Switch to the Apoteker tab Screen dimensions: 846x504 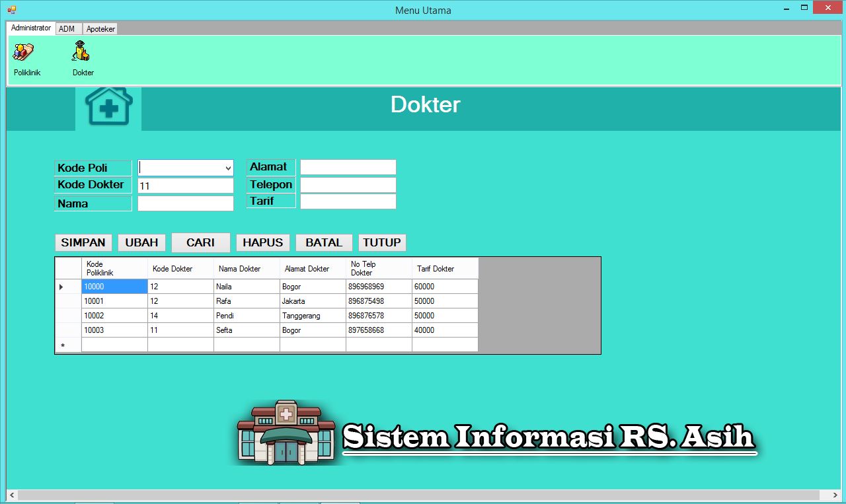click(x=100, y=28)
